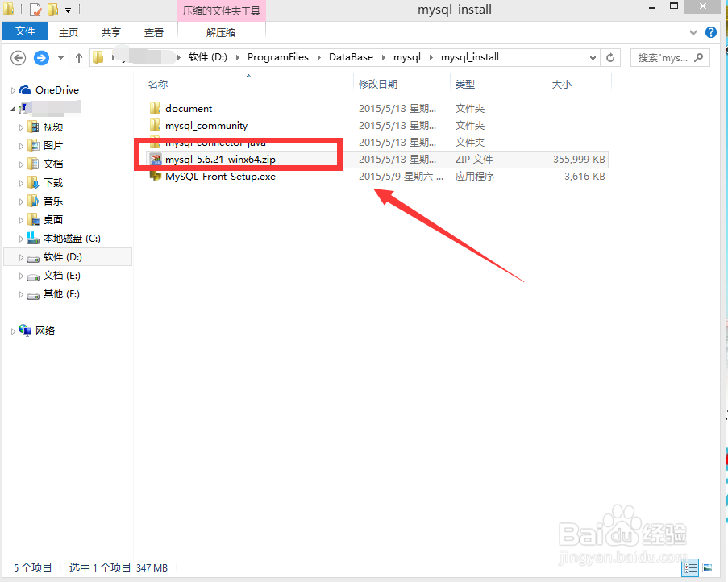Viewport: 728px width, 582px height.
Task: Switch to the 解压缩 ribbon tab
Action: 221,31
